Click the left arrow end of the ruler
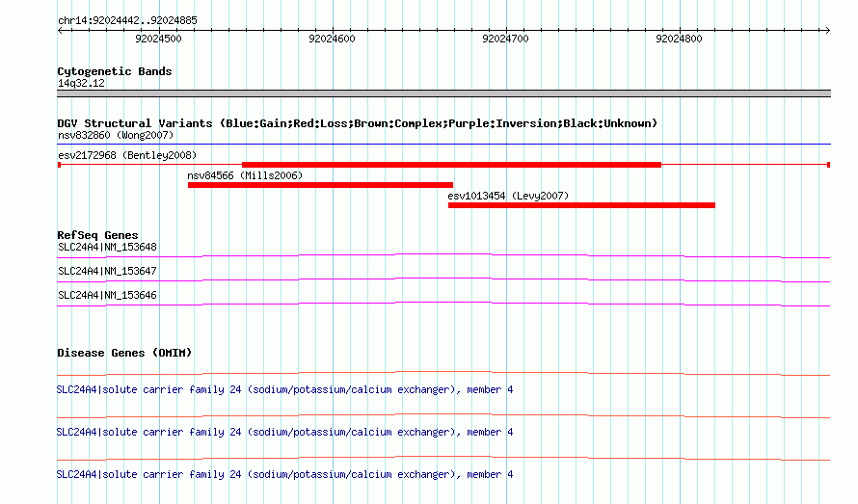The width and height of the screenshot is (858, 504). tap(60, 30)
